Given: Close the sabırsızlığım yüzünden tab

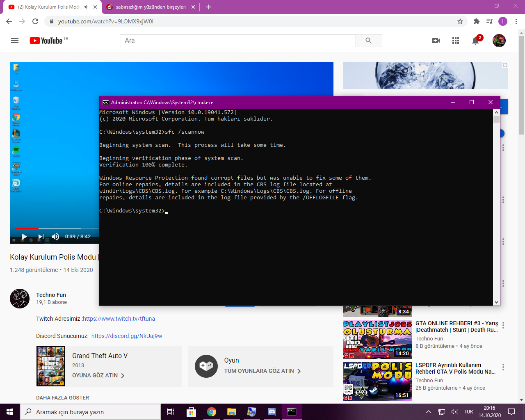Looking at the screenshot, I should click(193, 7).
